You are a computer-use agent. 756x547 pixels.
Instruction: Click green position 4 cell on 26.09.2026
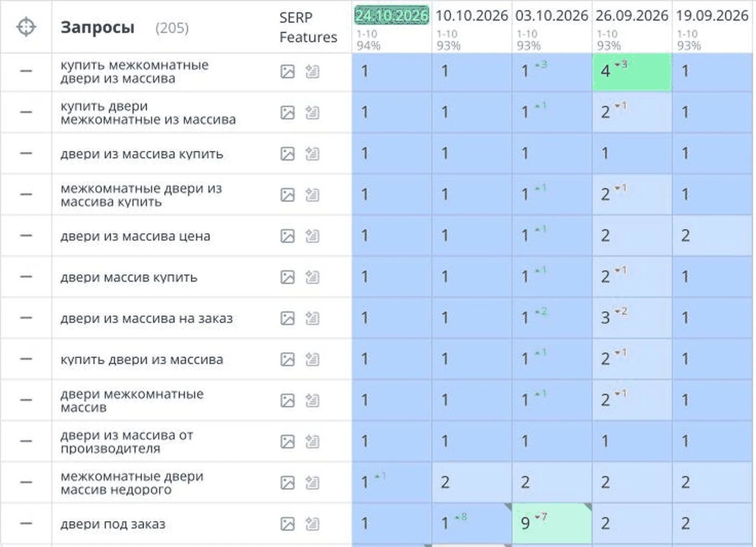pos(632,72)
